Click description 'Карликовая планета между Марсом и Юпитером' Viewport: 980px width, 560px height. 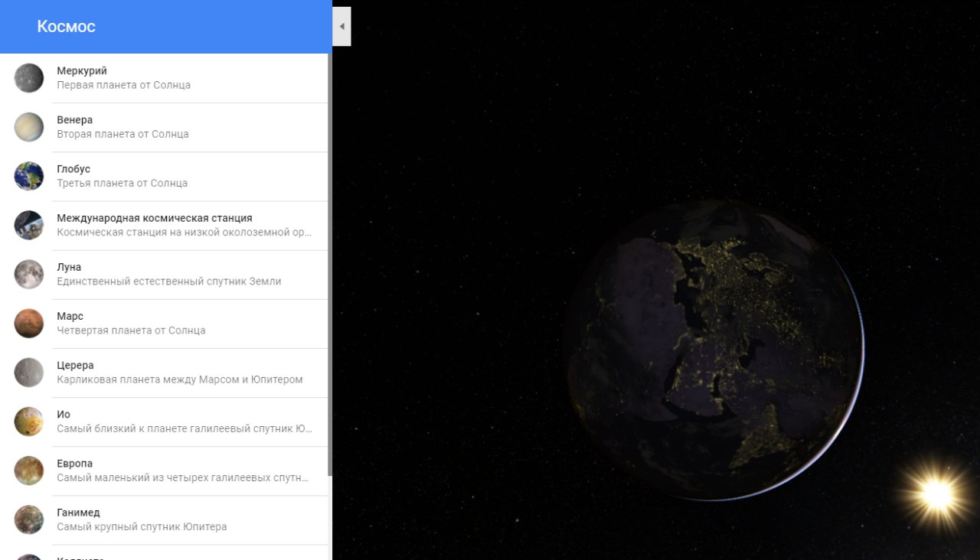(179, 379)
